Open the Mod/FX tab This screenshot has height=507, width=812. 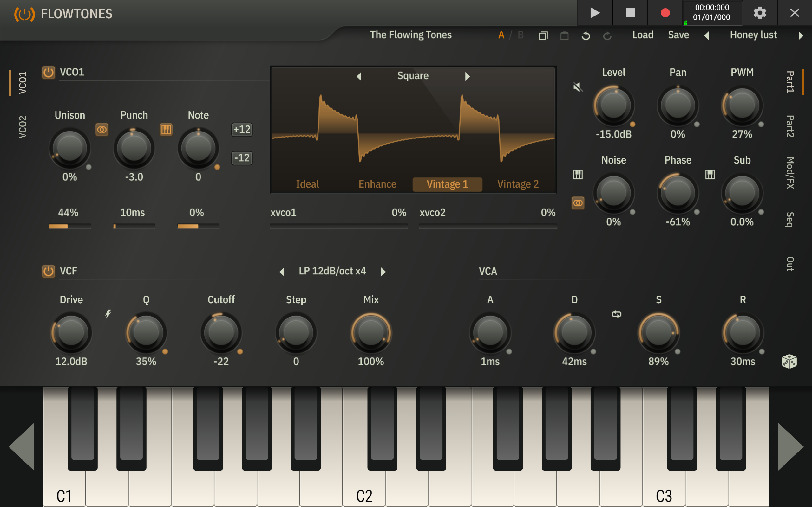click(790, 173)
